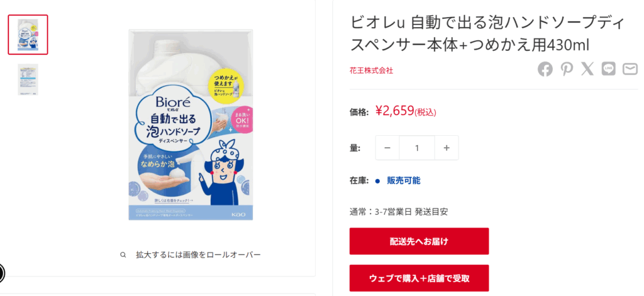Decrease quantity with the minus button

[x=387, y=148]
